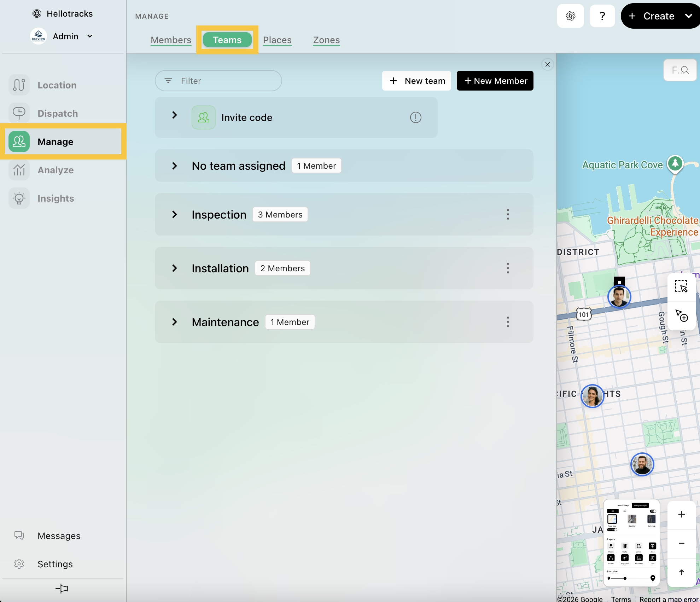Expand the No team assigned group

point(174,166)
